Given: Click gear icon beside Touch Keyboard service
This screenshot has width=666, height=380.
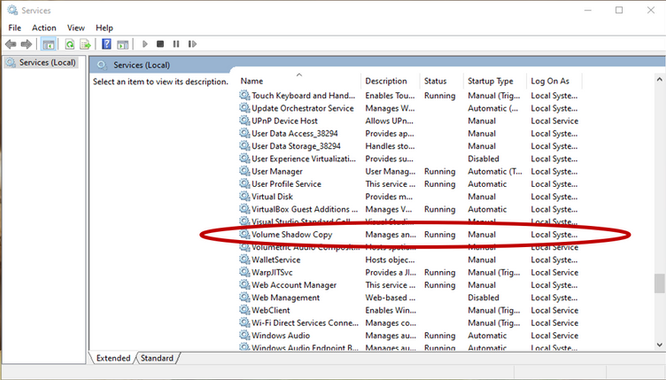Looking at the screenshot, I should [244, 95].
